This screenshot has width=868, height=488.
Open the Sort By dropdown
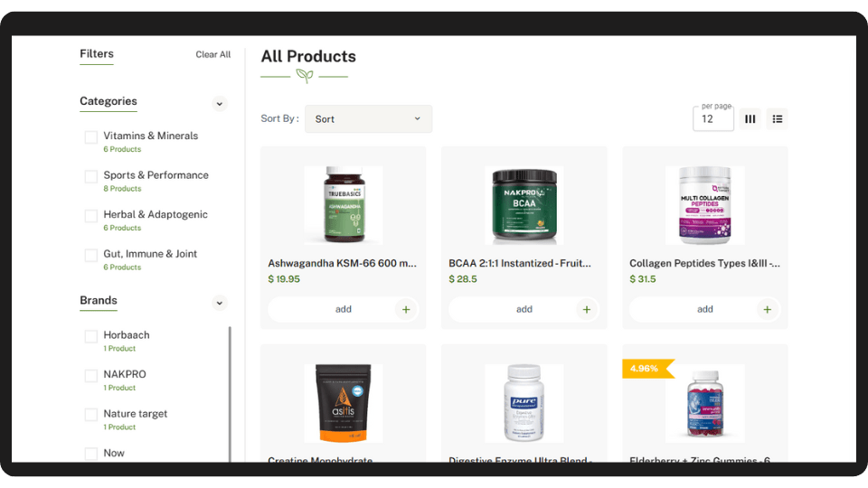(x=368, y=119)
